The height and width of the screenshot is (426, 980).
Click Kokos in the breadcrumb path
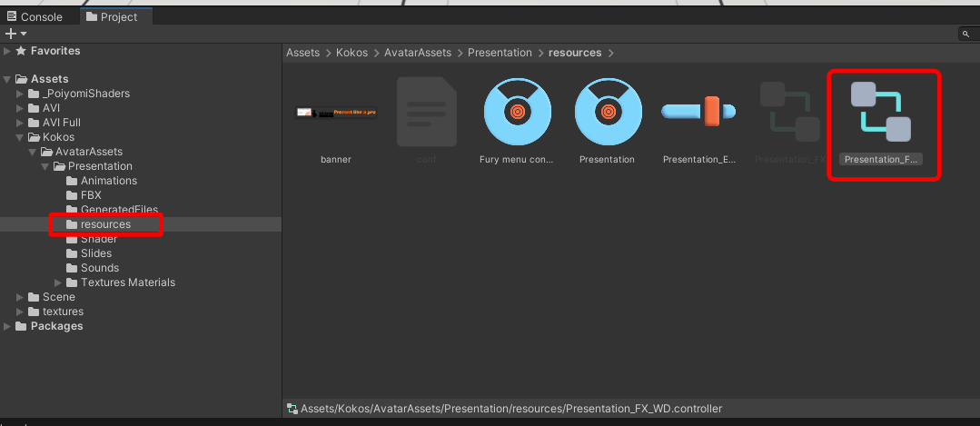coord(351,53)
